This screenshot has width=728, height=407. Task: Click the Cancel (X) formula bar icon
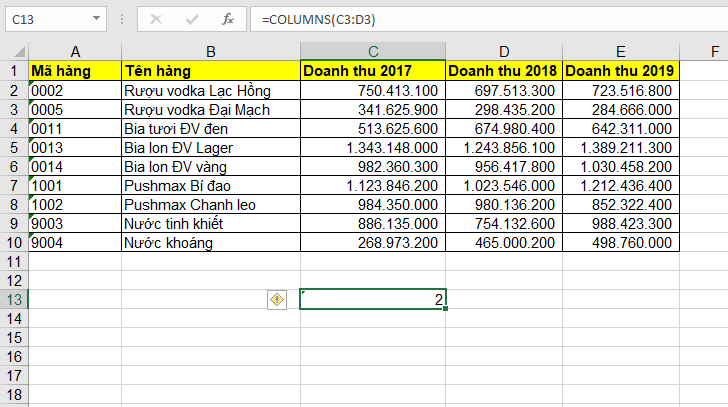pos(156,19)
